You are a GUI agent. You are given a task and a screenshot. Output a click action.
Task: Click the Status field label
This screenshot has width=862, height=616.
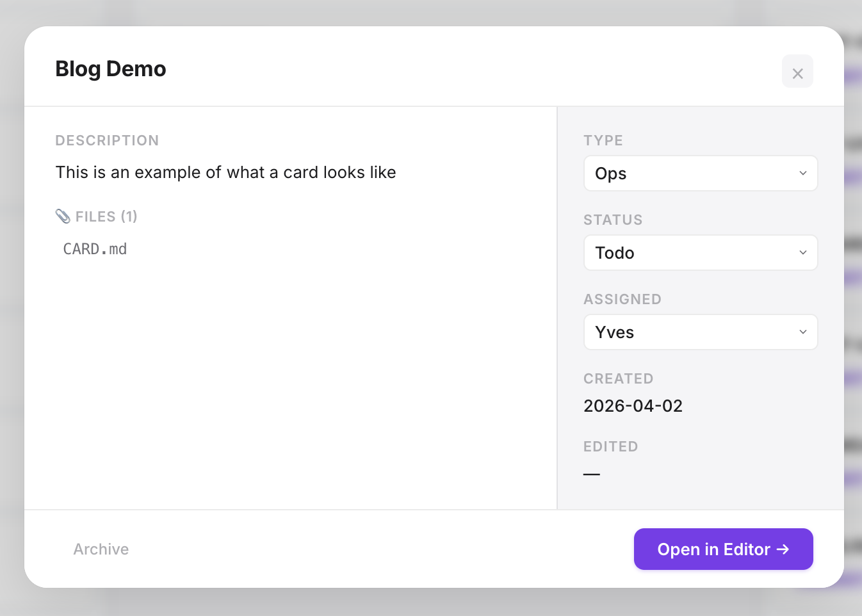pyautogui.click(x=612, y=220)
